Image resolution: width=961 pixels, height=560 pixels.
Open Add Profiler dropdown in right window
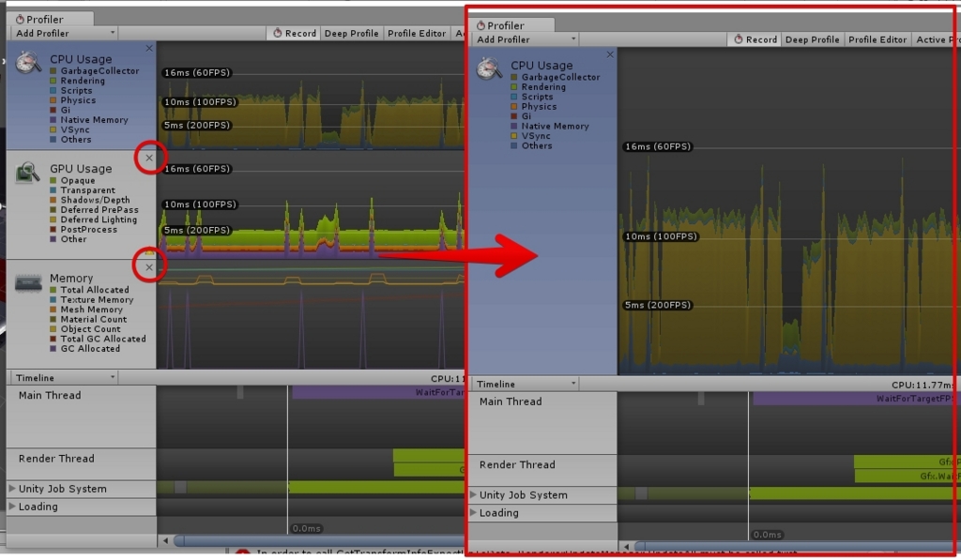coord(526,39)
